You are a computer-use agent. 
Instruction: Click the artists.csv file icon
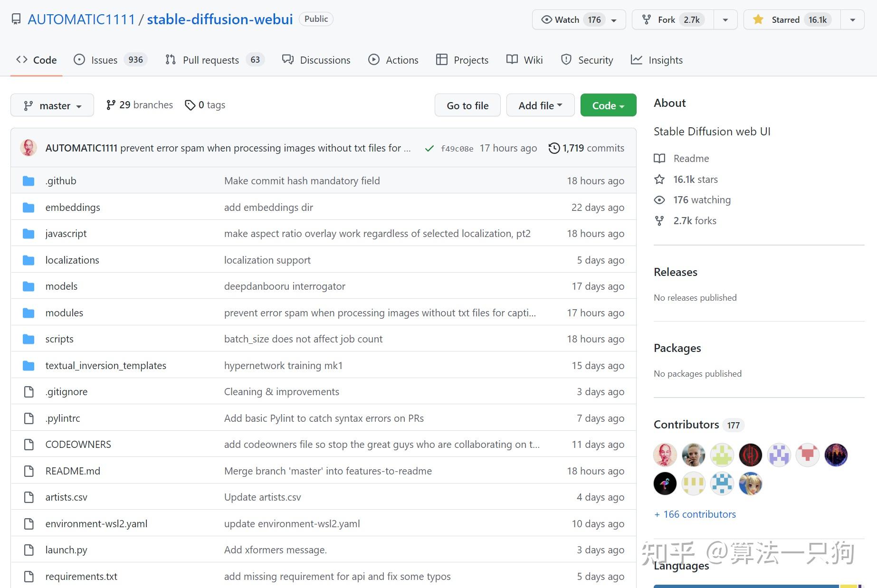click(29, 497)
